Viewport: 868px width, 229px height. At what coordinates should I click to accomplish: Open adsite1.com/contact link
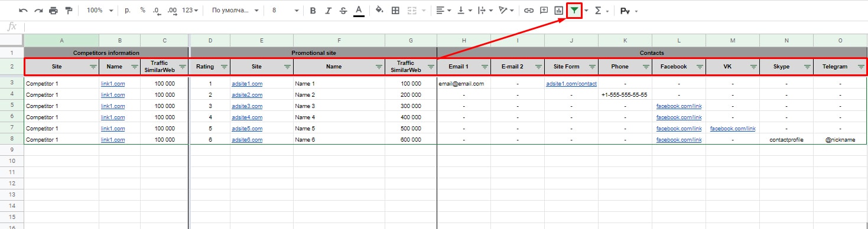571,84
